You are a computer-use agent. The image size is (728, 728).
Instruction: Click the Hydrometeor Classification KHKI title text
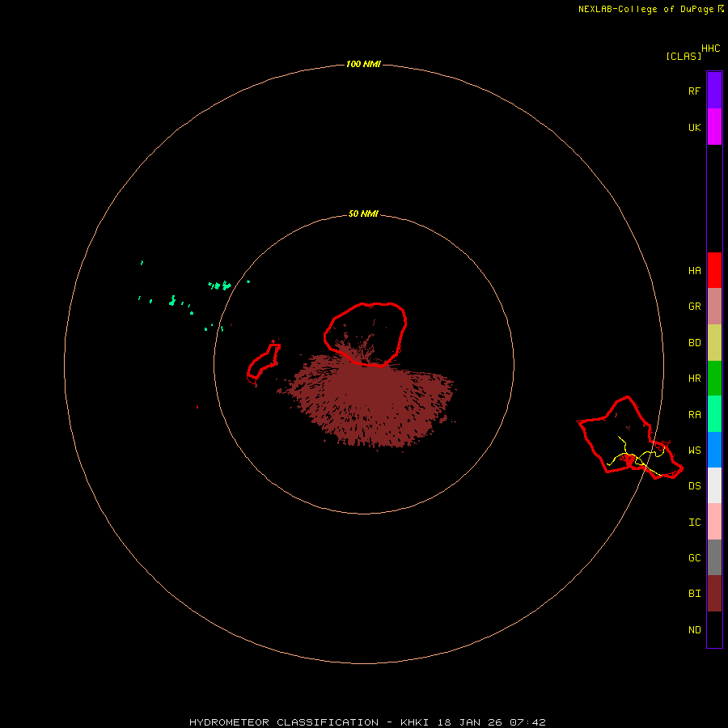tap(367, 722)
